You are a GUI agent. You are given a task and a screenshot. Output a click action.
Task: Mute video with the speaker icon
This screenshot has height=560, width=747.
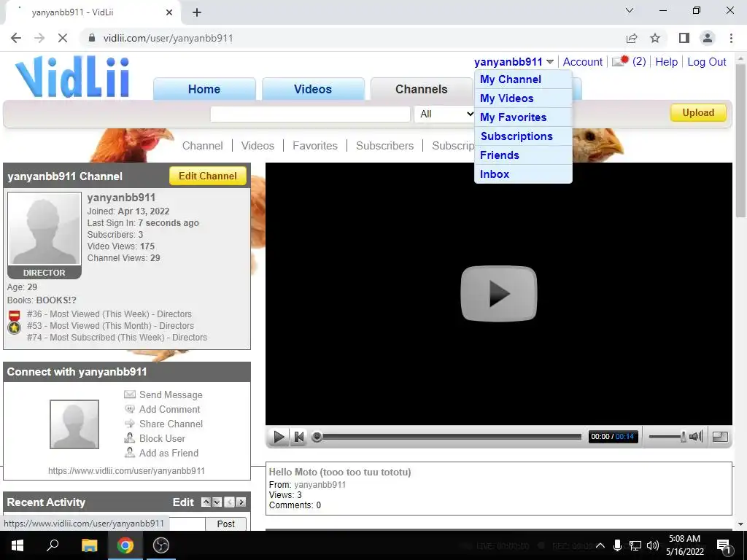(696, 436)
